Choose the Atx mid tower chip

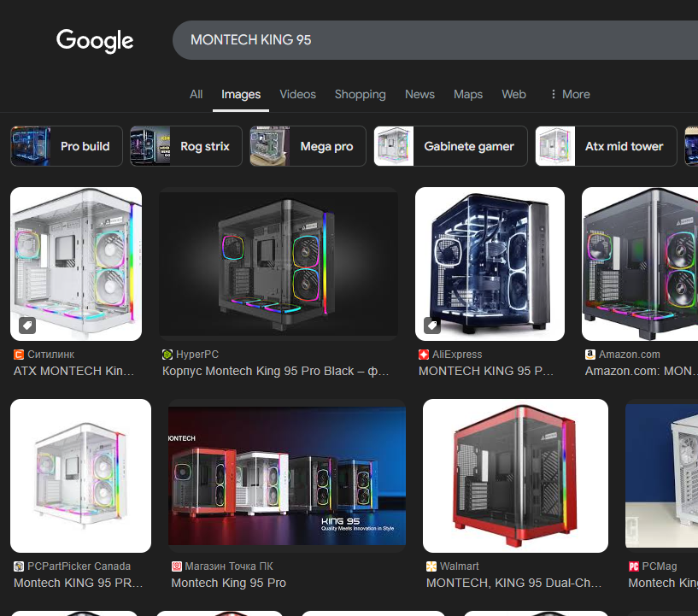[x=606, y=146]
